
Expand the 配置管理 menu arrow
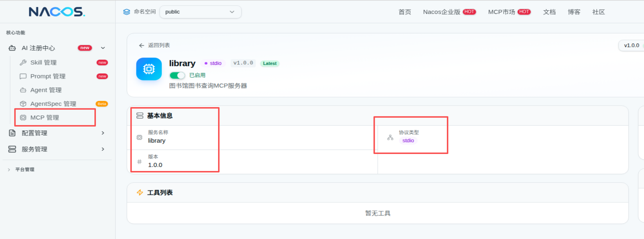(x=103, y=133)
